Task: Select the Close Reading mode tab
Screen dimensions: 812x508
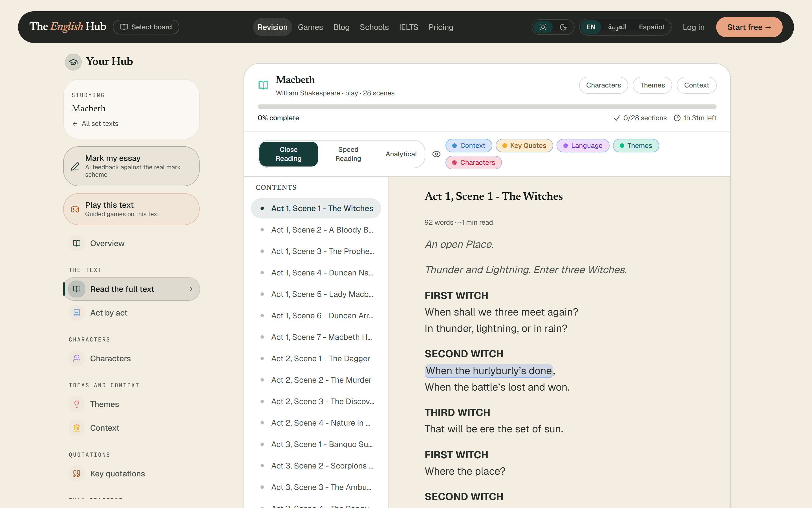Action: pos(288,154)
